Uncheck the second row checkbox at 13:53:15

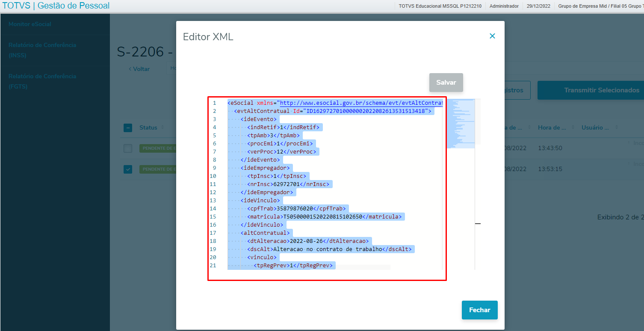pos(128,169)
